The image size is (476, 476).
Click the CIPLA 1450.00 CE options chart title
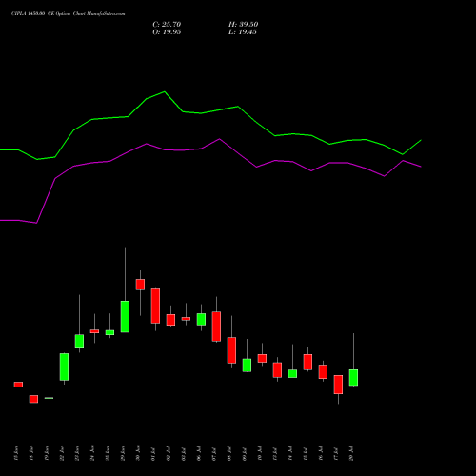[x=69, y=14]
